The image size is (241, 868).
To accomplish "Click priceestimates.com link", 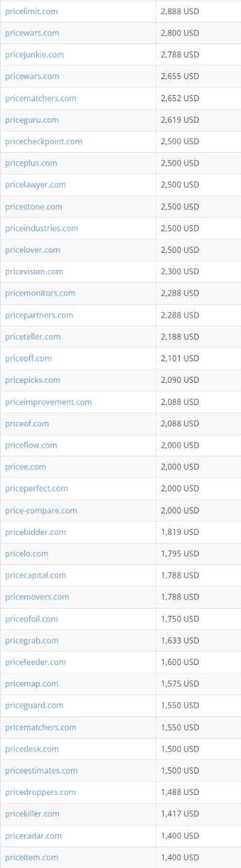I will pos(42,770).
